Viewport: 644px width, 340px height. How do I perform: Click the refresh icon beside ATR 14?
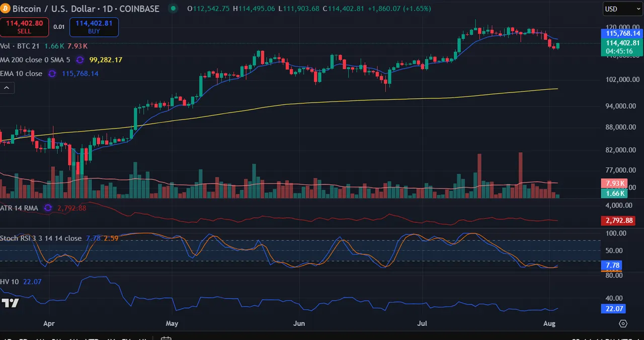click(x=48, y=208)
